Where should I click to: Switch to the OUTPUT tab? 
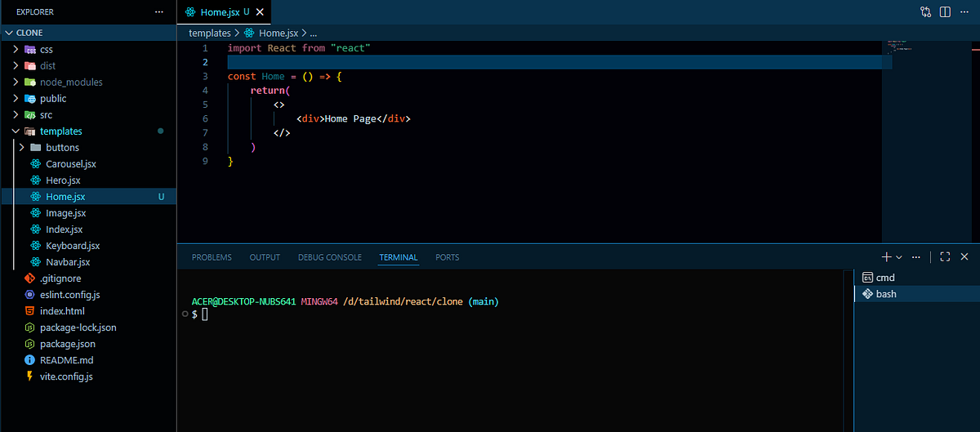(265, 257)
